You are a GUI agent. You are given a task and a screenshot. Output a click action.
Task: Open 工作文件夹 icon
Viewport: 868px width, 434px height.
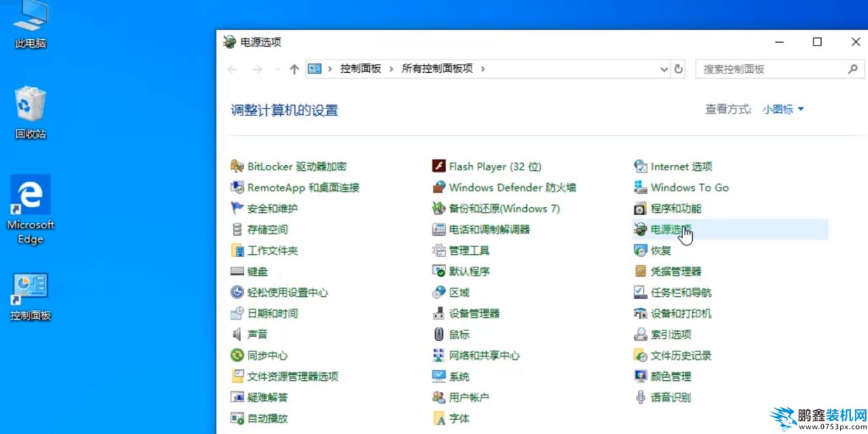(x=237, y=251)
